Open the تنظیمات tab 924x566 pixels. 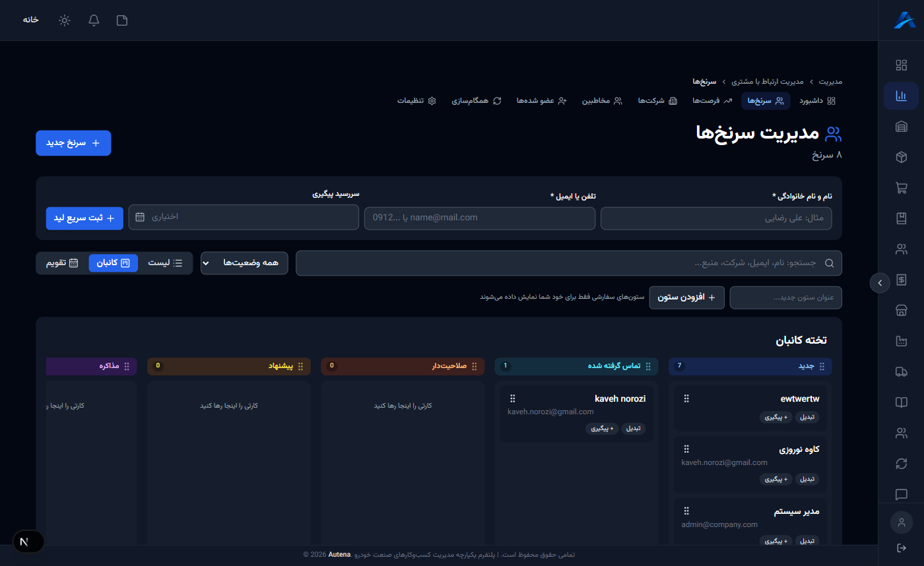pos(416,101)
